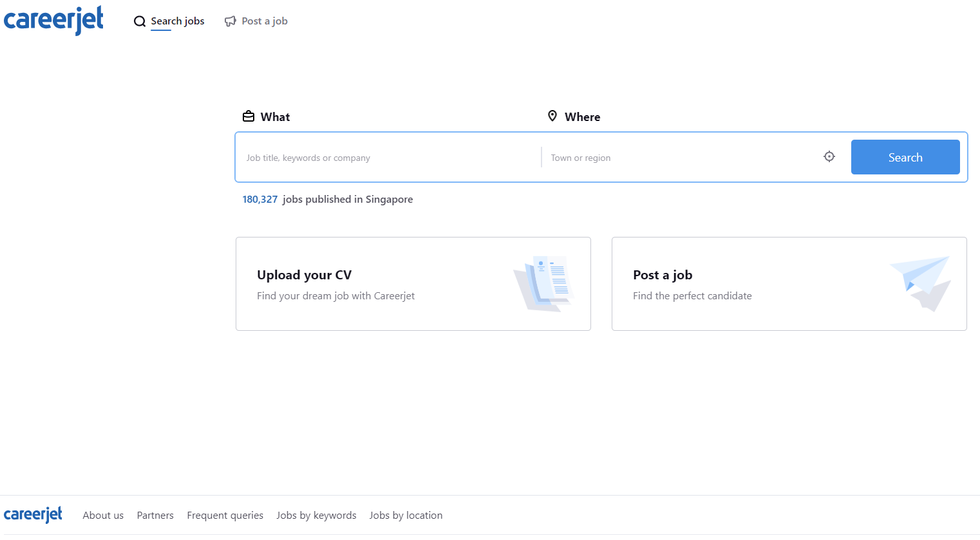
Task: Select the Upload your CV card heading
Action: pyautogui.click(x=304, y=275)
